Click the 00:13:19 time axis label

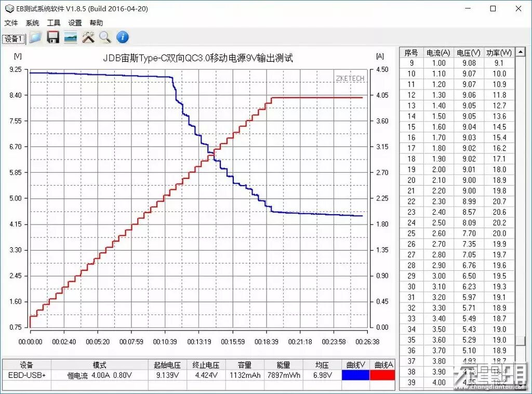pos(199,342)
